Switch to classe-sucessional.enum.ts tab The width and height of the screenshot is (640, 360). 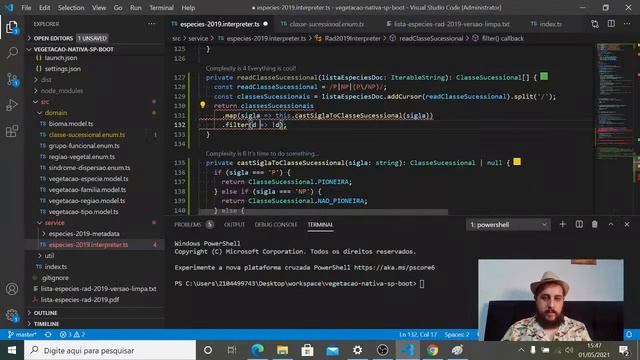[x=327, y=24]
